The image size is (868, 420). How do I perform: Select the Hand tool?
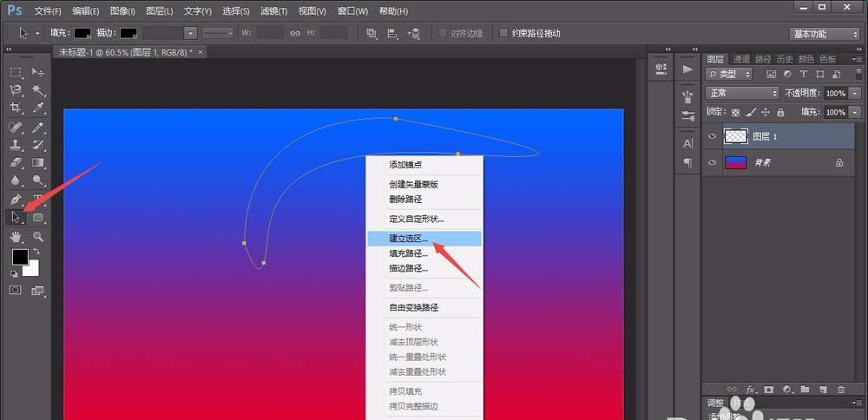(x=16, y=236)
